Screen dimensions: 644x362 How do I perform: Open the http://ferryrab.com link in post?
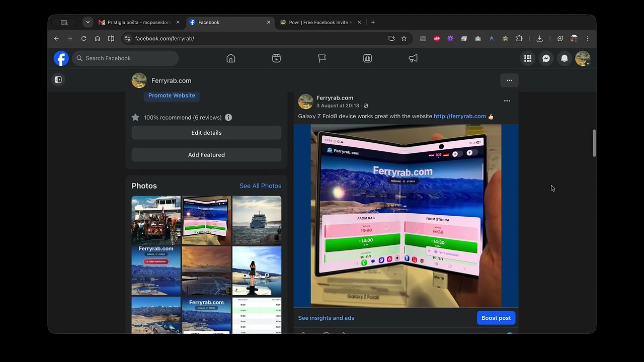460,116
